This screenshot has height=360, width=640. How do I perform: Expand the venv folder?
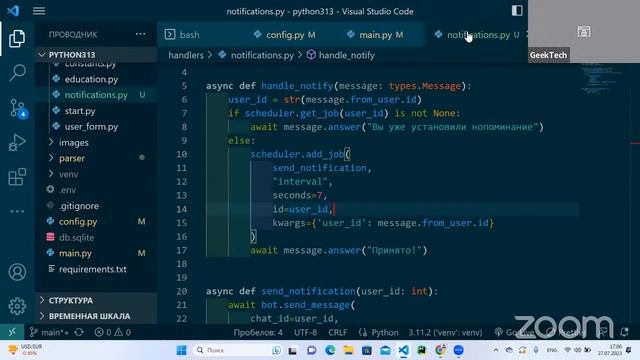tap(96, 174)
